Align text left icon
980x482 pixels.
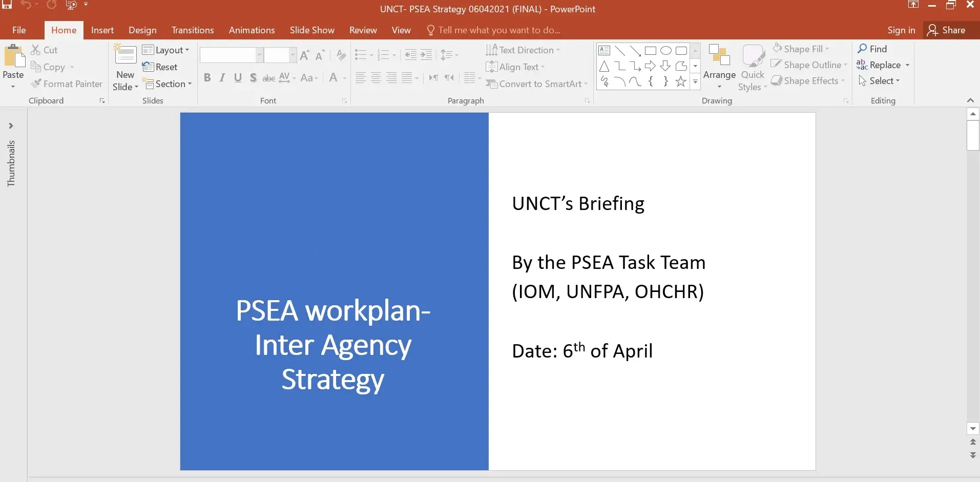coord(361,78)
